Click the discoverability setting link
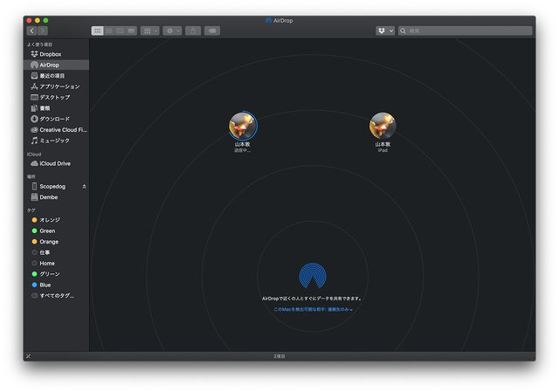 313,309
